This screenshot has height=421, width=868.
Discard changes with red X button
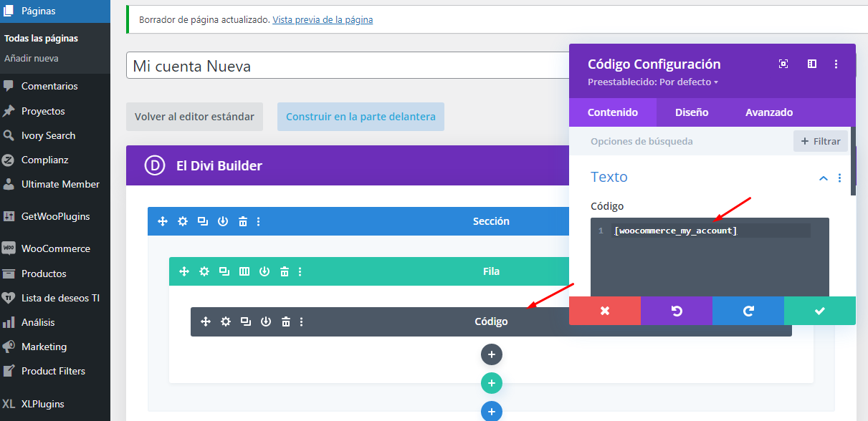pos(605,311)
